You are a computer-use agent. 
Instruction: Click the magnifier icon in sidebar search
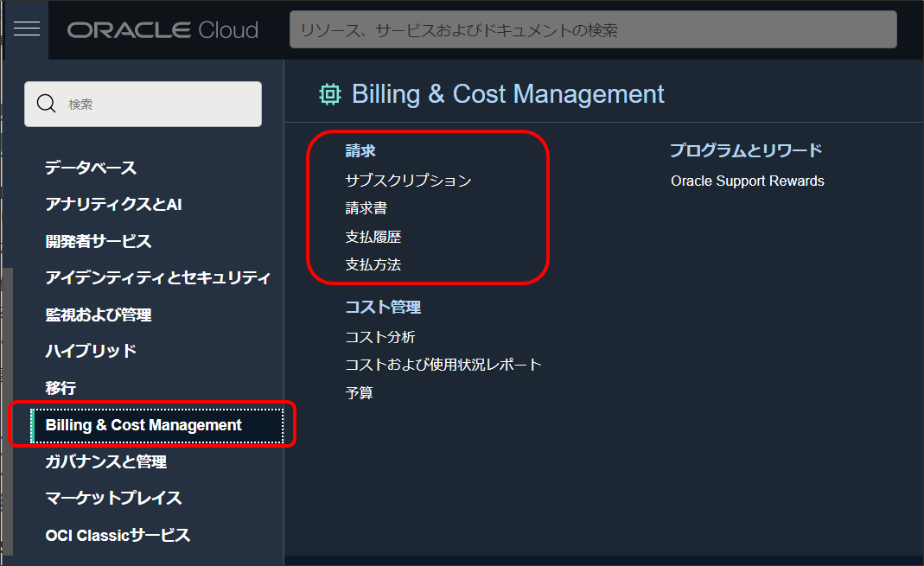click(x=47, y=104)
